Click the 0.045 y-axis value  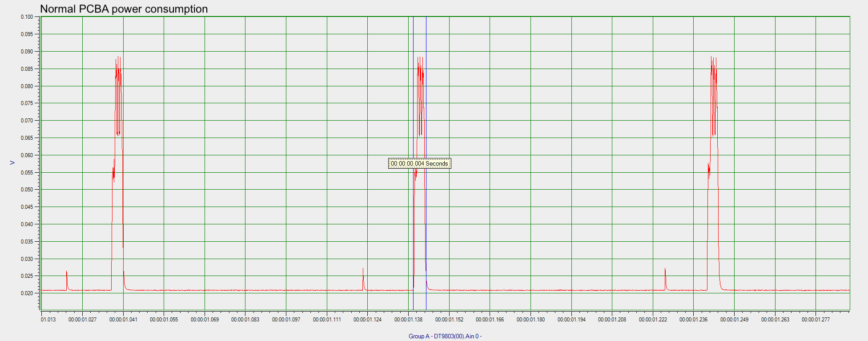pos(27,207)
